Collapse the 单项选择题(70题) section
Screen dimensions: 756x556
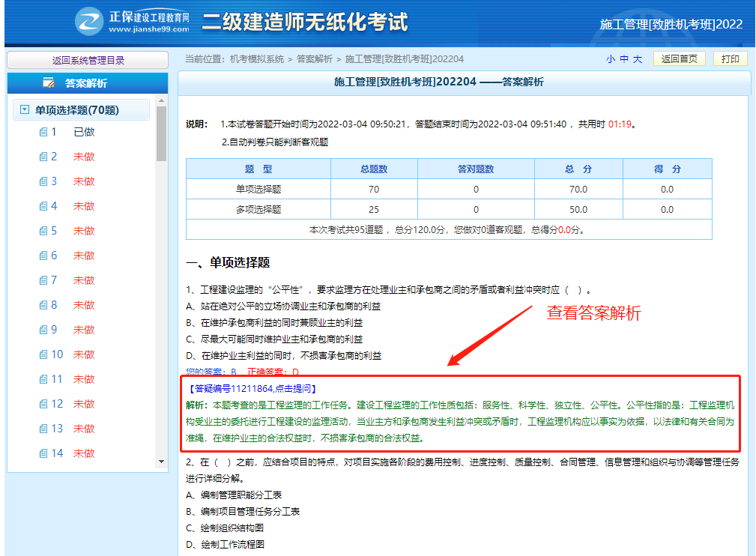pyautogui.click(x=25, y=110)
